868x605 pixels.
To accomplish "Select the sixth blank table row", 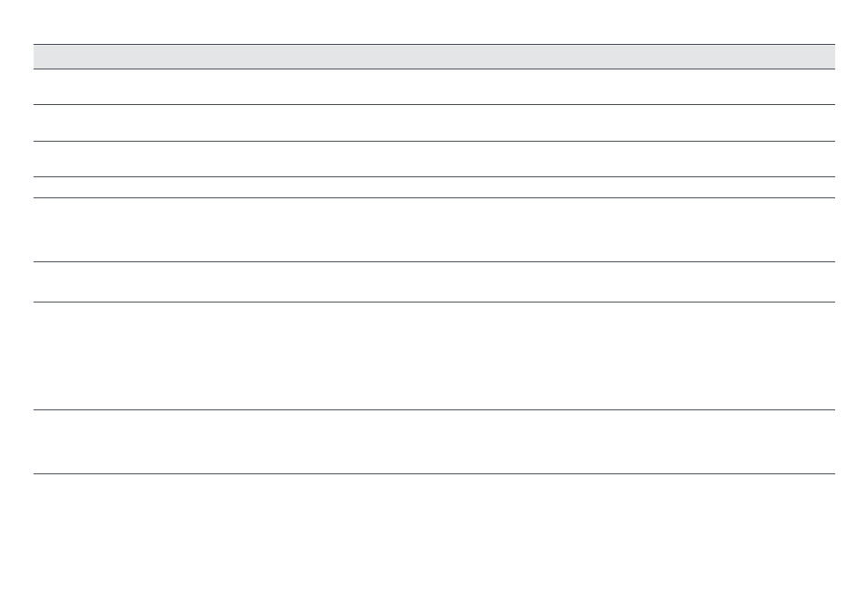I will pyautogui.click(x=434, y=281).
